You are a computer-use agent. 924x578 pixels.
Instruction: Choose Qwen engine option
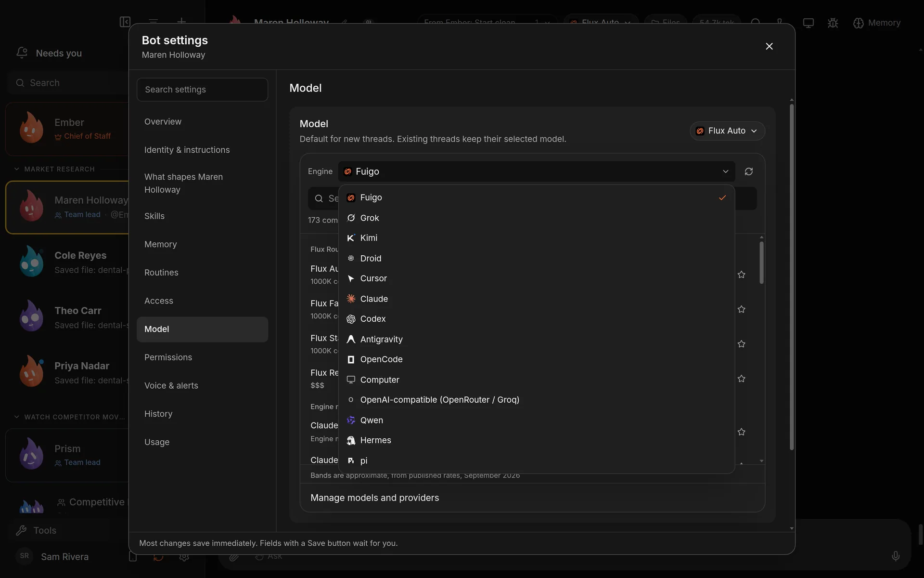pyautogui.click(x=536, y=420)
